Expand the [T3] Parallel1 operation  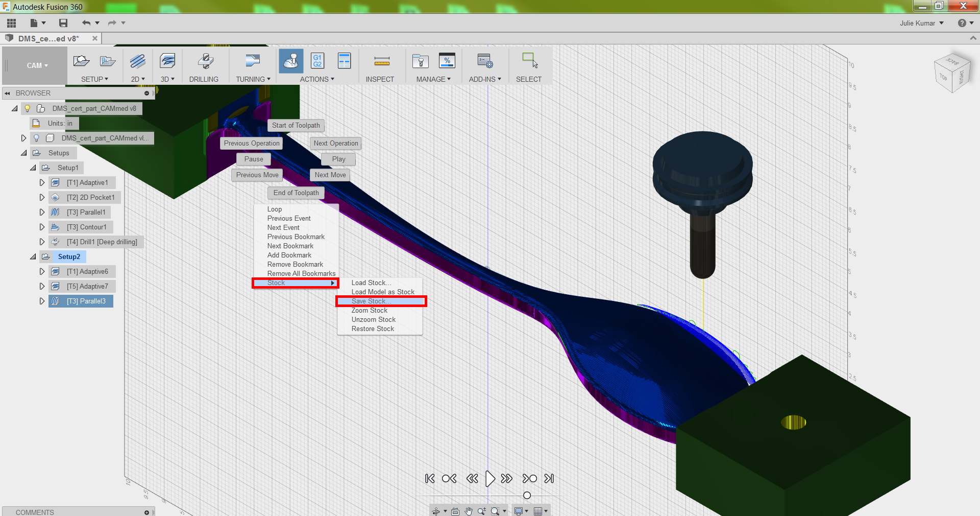pos(42,212)
